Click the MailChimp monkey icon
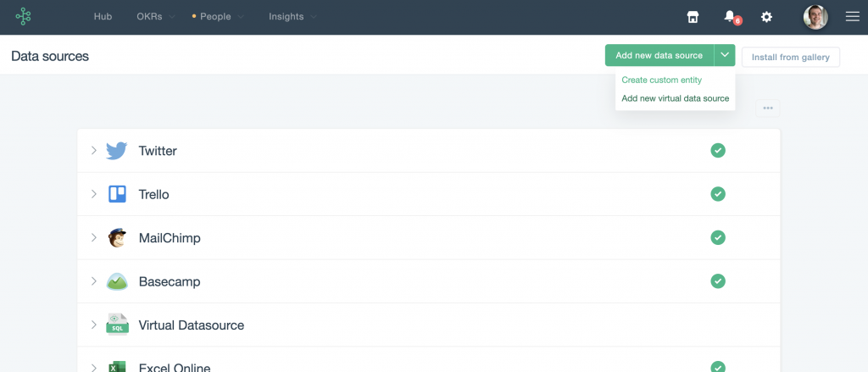The image size is (868, 372). coord(117,237)
